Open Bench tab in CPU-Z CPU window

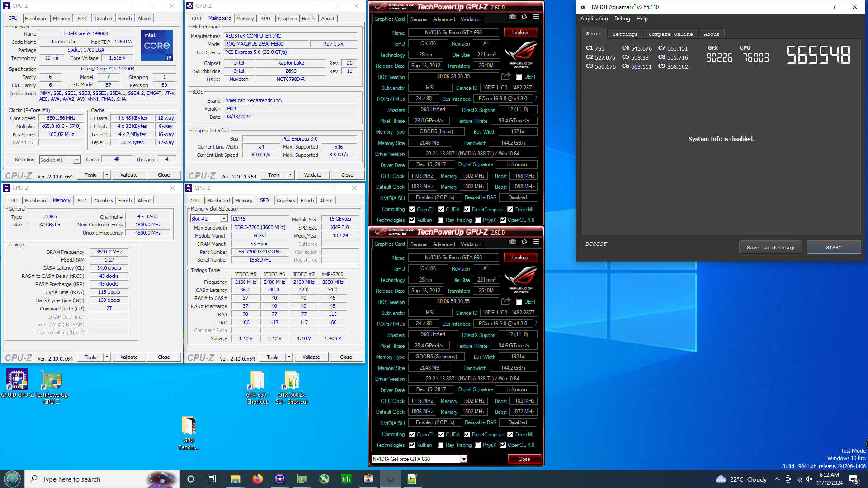pos(125,19)
